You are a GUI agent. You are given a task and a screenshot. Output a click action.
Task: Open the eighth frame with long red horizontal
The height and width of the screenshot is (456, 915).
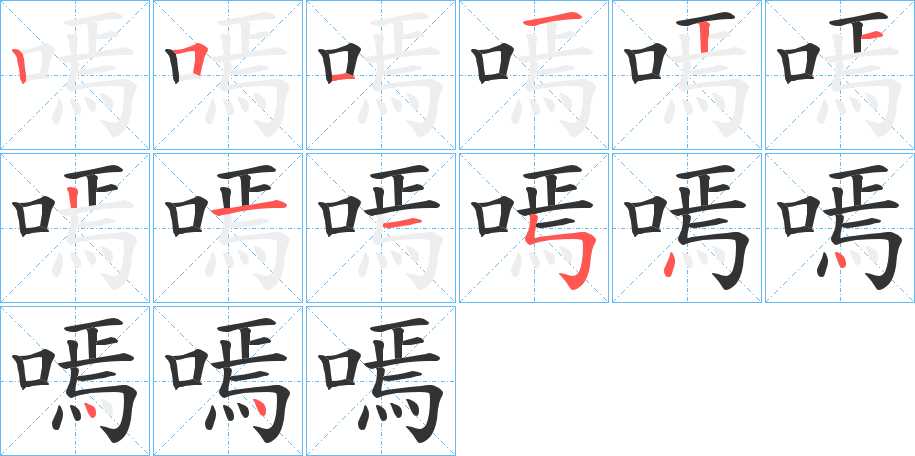click(x=228, y=228)
